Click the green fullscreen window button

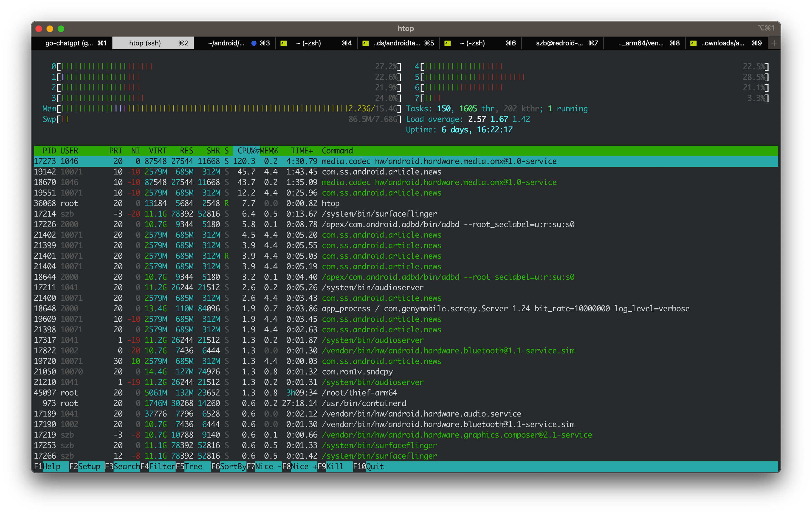[61, 29]
